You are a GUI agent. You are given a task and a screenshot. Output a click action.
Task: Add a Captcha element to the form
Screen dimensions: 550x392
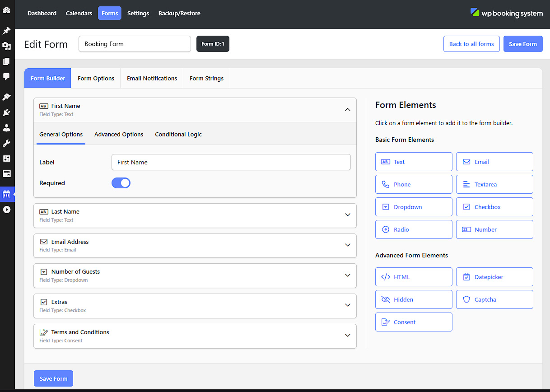(x=494, y=299)
